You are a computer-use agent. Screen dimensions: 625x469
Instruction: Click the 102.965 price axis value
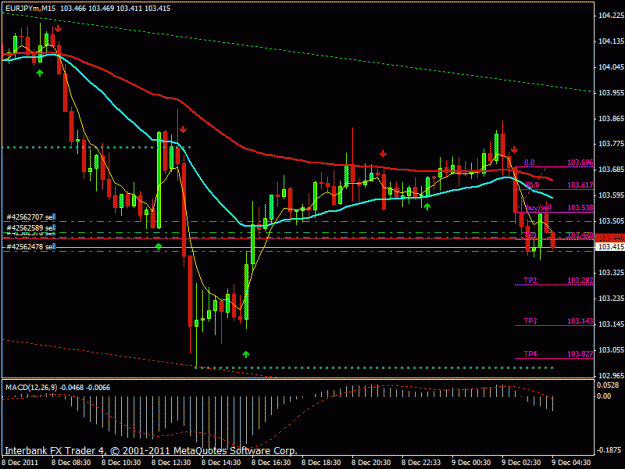coord(611,375)
